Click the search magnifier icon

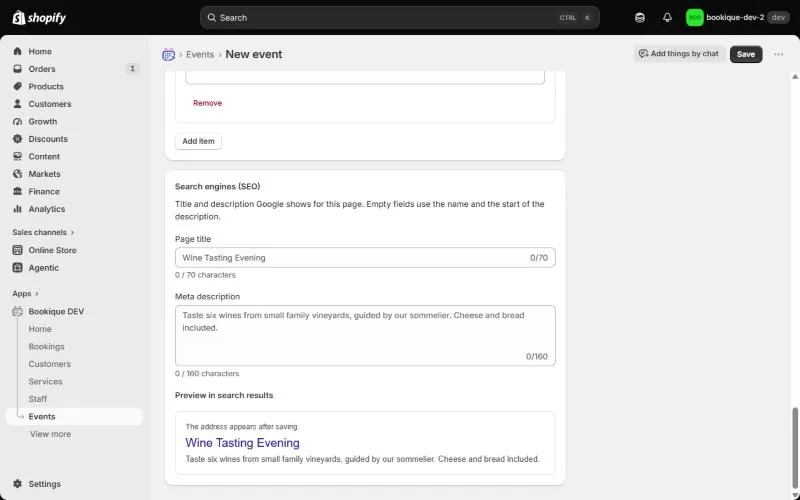(x=211, y=17)
